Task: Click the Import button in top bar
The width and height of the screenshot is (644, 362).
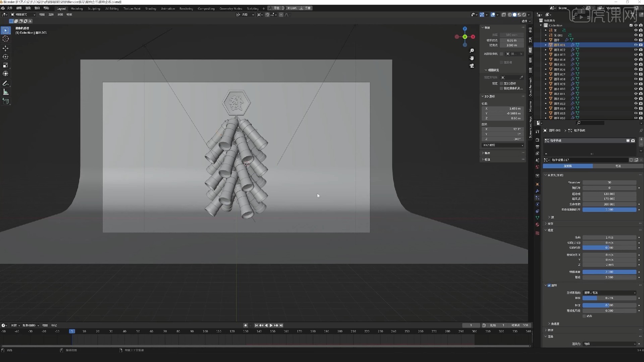Action: pos(292,8)
